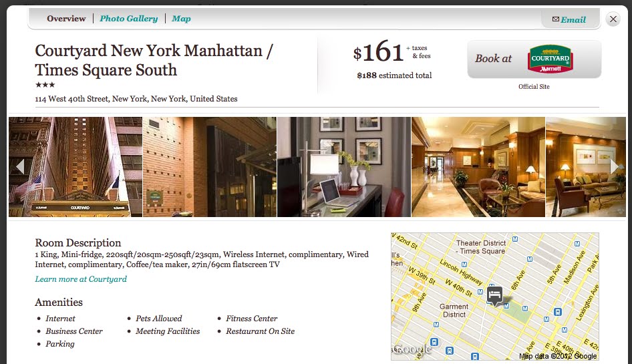Email this hotel listing

[x=569, y=19]
